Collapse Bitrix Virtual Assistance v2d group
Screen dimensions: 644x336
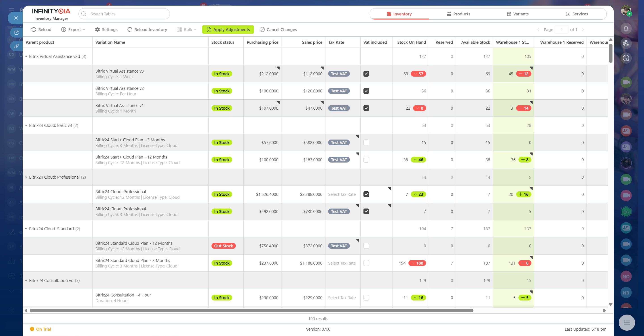tap(26, 56)
